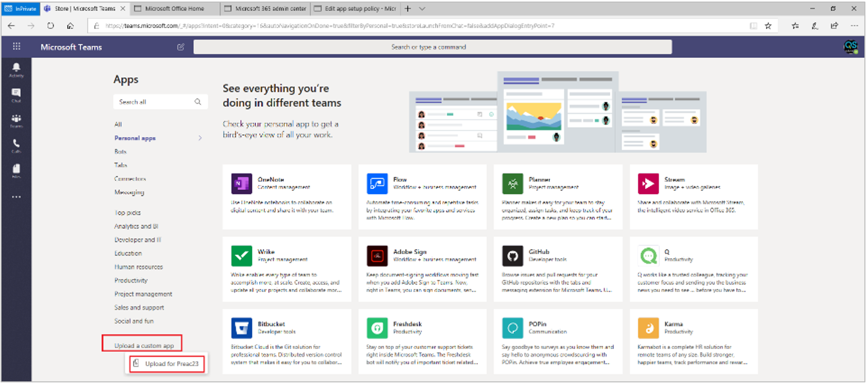The image size is (868, 386).
Task: Open the profile avatar menu
Action: [x=850, y=47]
